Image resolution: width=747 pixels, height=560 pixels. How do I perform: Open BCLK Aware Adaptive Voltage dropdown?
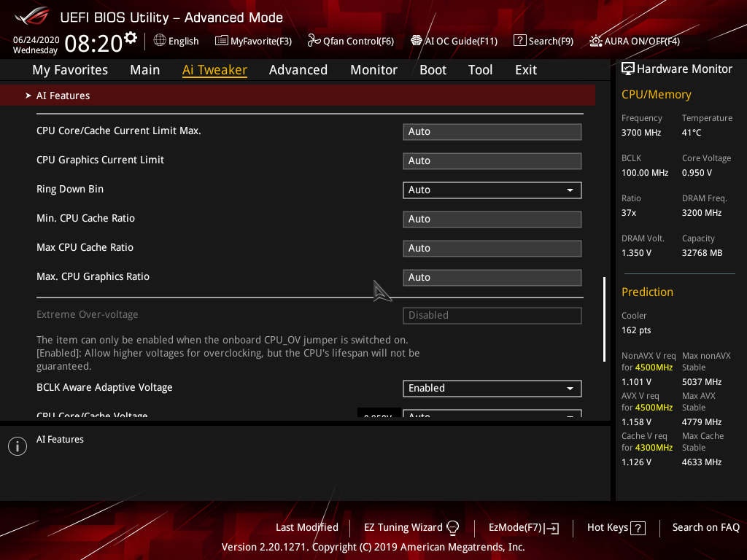pyautogui.click(x=492, y=388)
